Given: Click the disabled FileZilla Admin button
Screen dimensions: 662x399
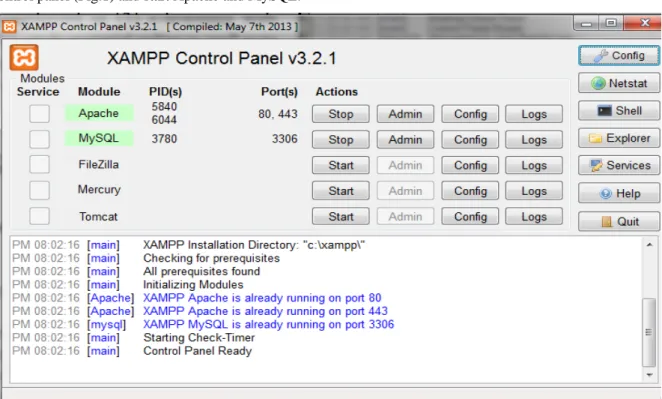Looking at the screenshot, I should (405, 166).
